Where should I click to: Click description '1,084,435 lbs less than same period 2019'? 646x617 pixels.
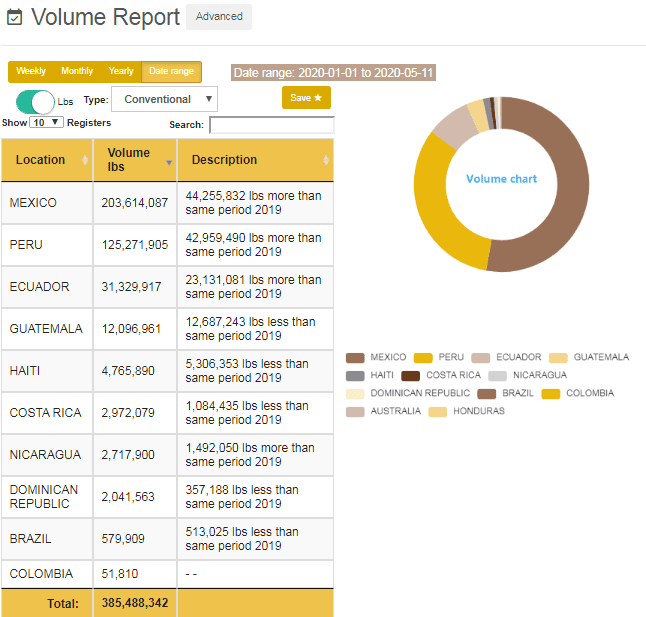coord(247,413)
